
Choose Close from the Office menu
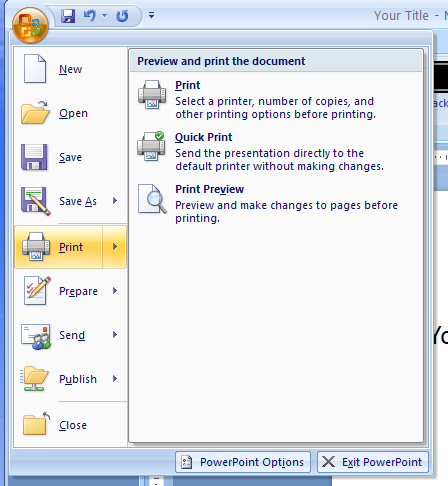70,425
